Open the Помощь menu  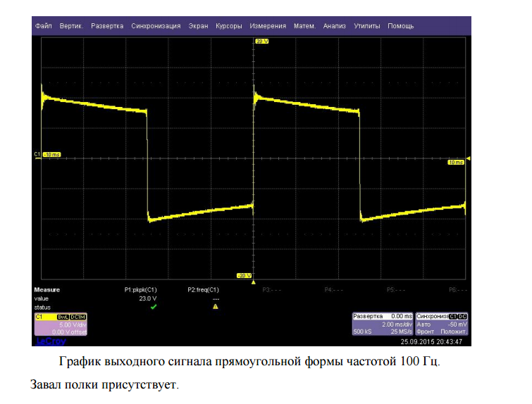[x=400, y=26]
